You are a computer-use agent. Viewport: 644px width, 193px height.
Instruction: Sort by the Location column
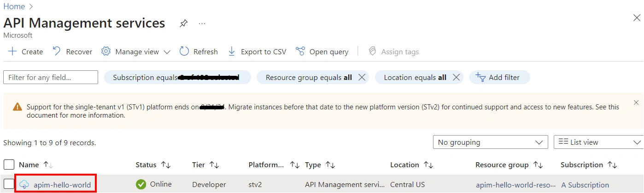[412, 165]
